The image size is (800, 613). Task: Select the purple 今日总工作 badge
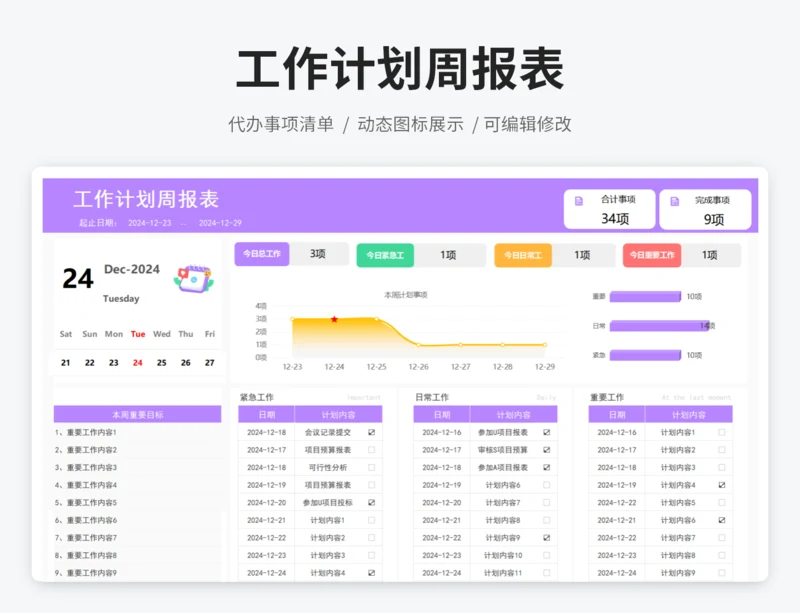[x=261, y=255]
